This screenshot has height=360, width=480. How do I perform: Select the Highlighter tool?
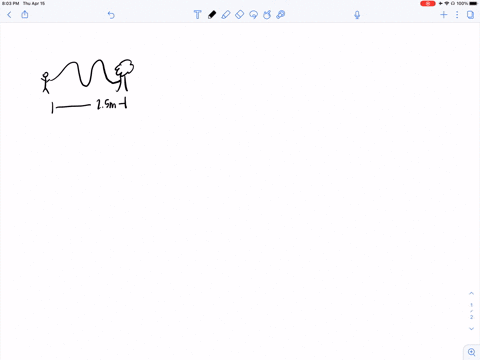226,15
